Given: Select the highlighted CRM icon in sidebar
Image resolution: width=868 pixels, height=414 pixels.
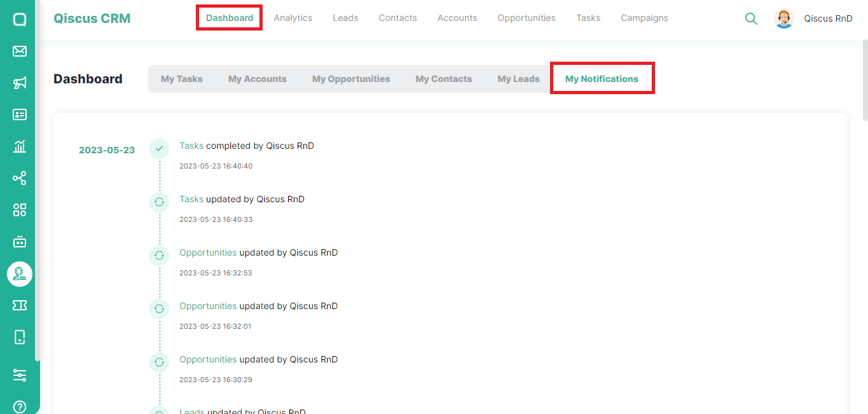Looking at the screenshot, I should point(20,273).
